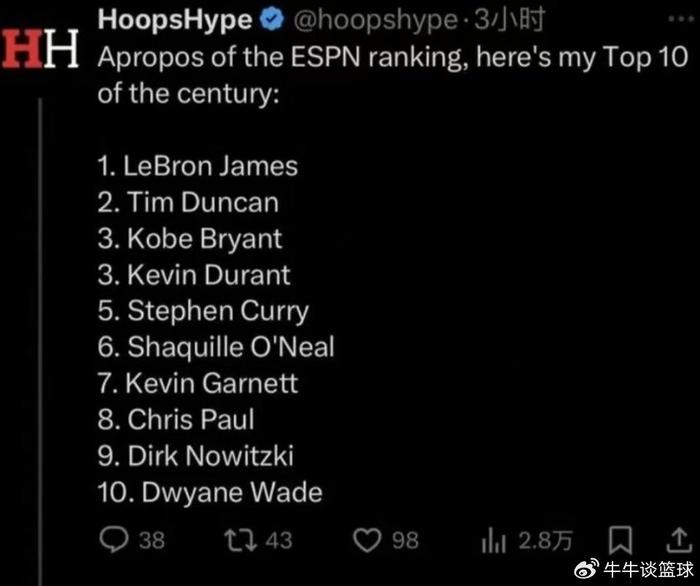Screen dimensions: 700x586
Task: Open the three-dot more options menu
Action: point(681,19)
